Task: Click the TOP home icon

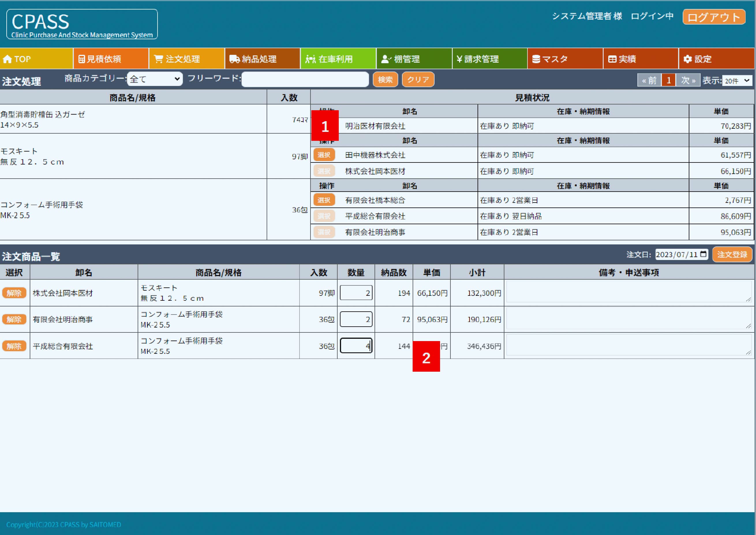Action: coord(7,59)
